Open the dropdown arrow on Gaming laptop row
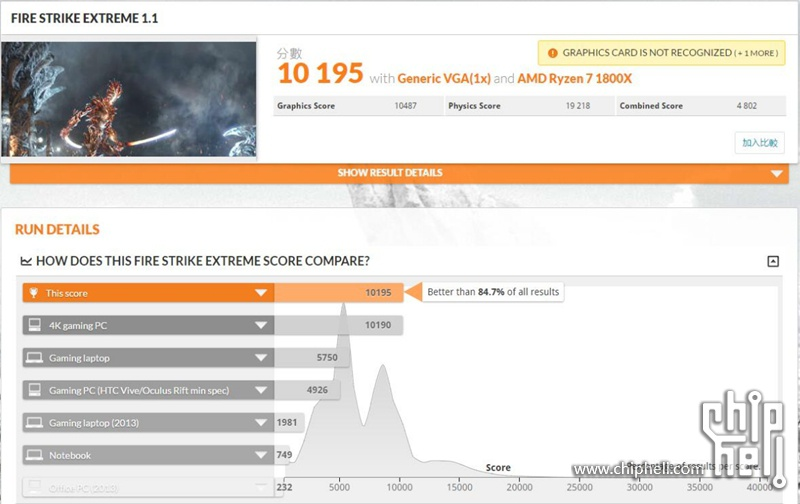800x504 pixels. click(261, 357)
